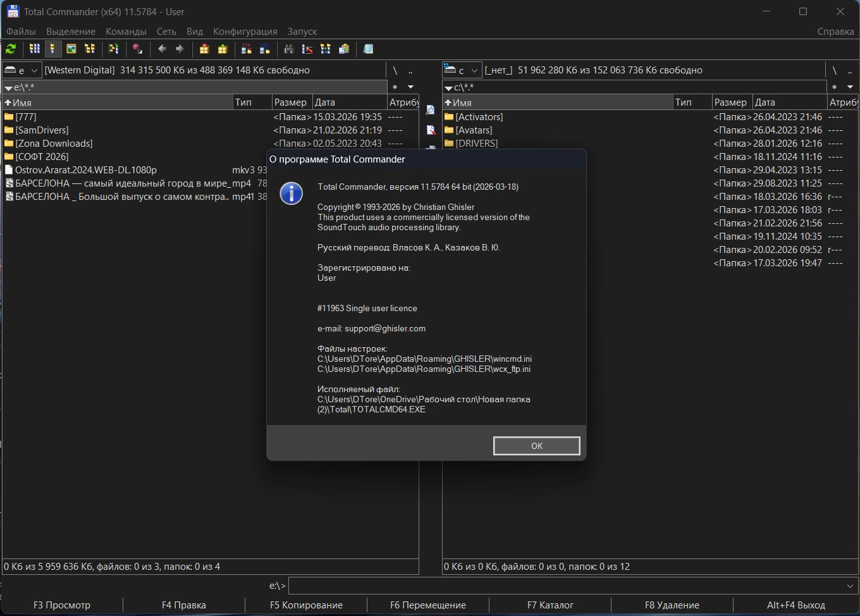This screenshot has width=860, height=616.
Task: Click the URL new FTP connection icon
Action: point(264,49)
